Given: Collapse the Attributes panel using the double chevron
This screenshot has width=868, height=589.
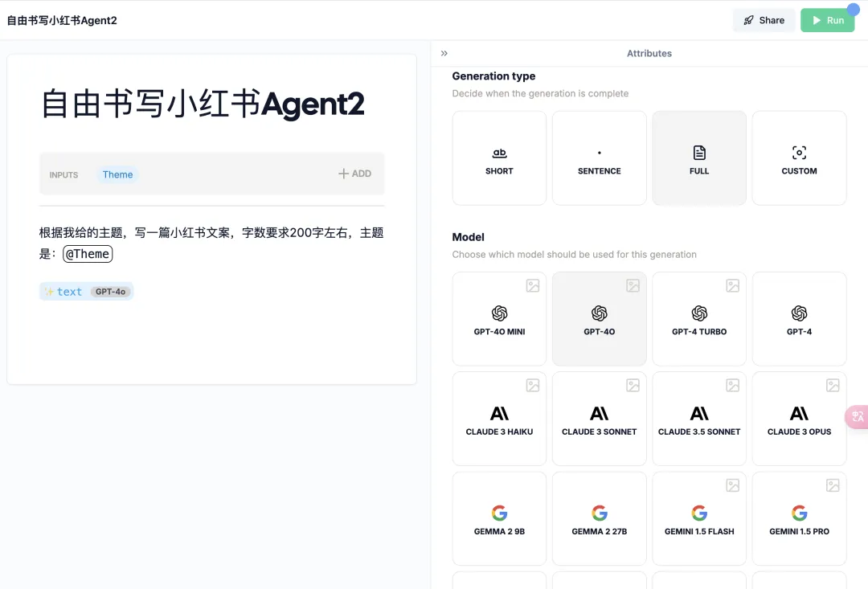Looking at the screenshot, I should tap(444, 53).
